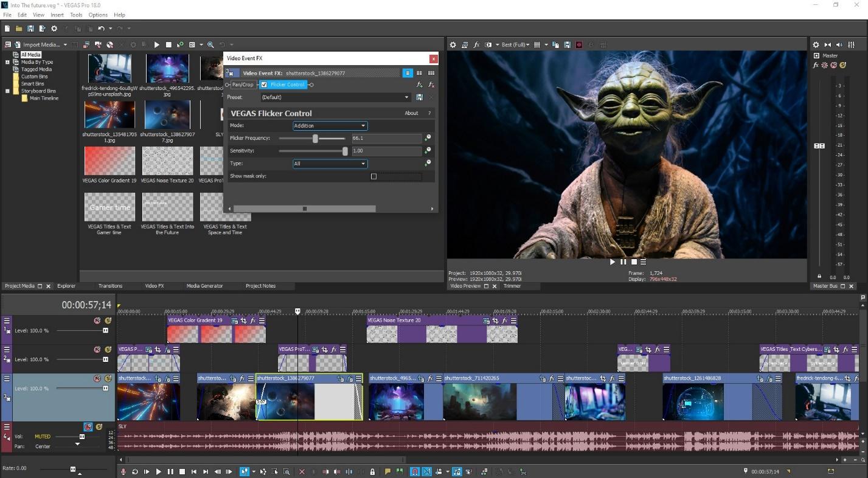
Task: Play the timeline from transport bar
Action: [158, 471]
